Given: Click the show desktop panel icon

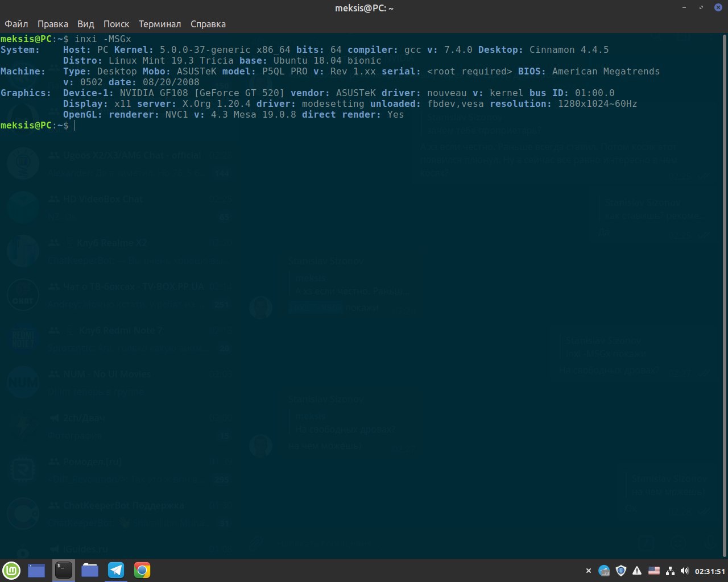Looking at the screenshot, I should (x=36, y=570).
